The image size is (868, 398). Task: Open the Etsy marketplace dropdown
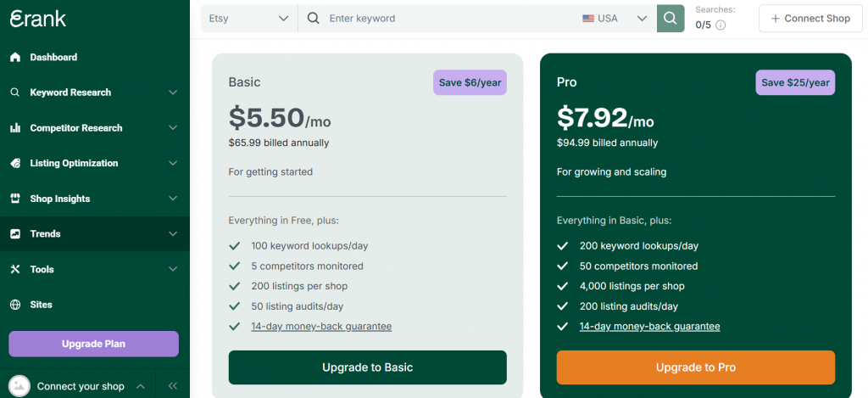point(248,19)
